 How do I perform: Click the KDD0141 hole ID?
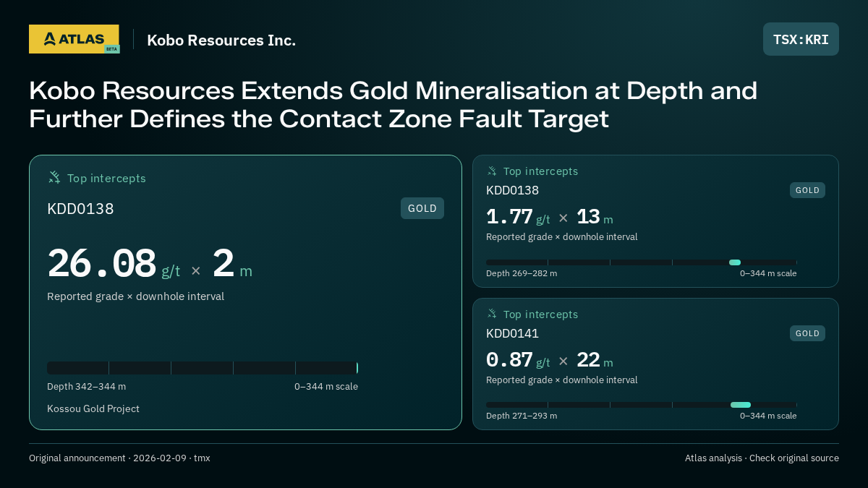512,333
